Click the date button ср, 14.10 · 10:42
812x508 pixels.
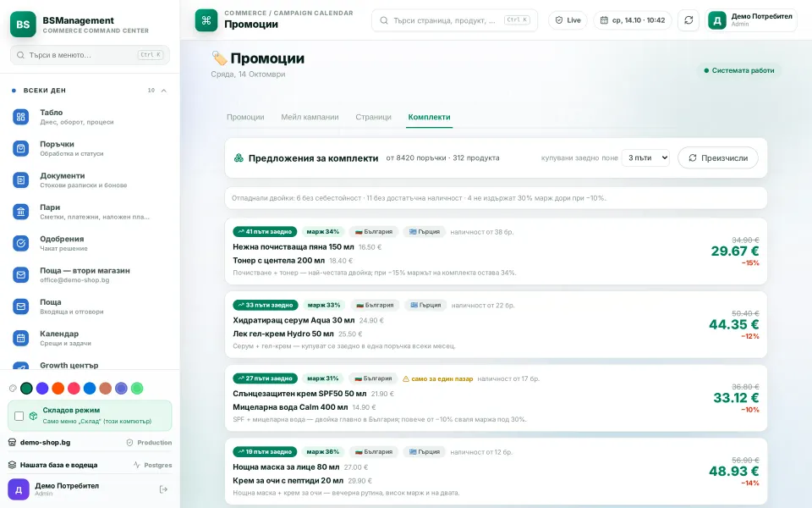(633, 20)
